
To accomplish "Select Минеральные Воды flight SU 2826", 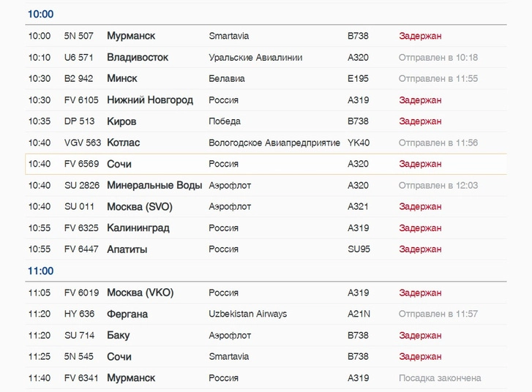I will pyautogui.click(x=266, y=185).
